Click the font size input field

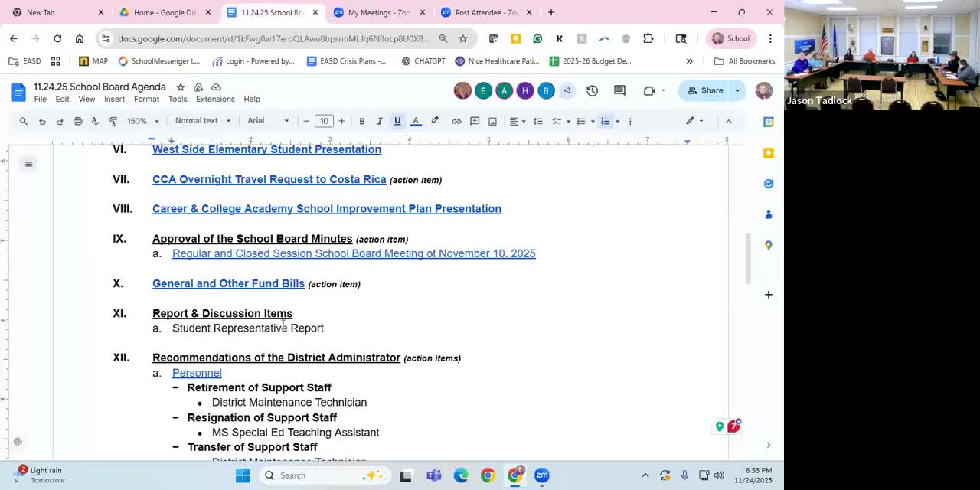click(x=324, y=121)
